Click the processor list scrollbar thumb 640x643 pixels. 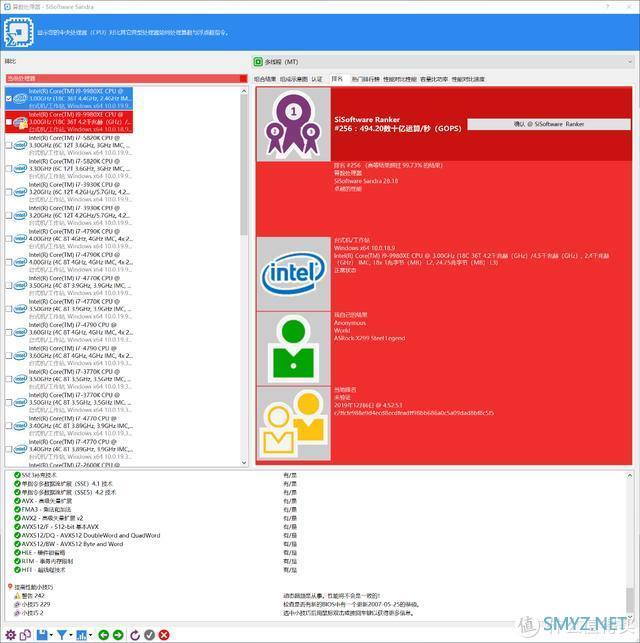pyautogui.click(x=244, y=166)
